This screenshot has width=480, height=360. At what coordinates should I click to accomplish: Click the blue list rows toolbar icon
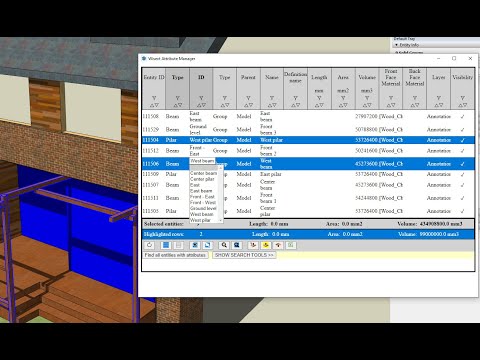point(165,245)
